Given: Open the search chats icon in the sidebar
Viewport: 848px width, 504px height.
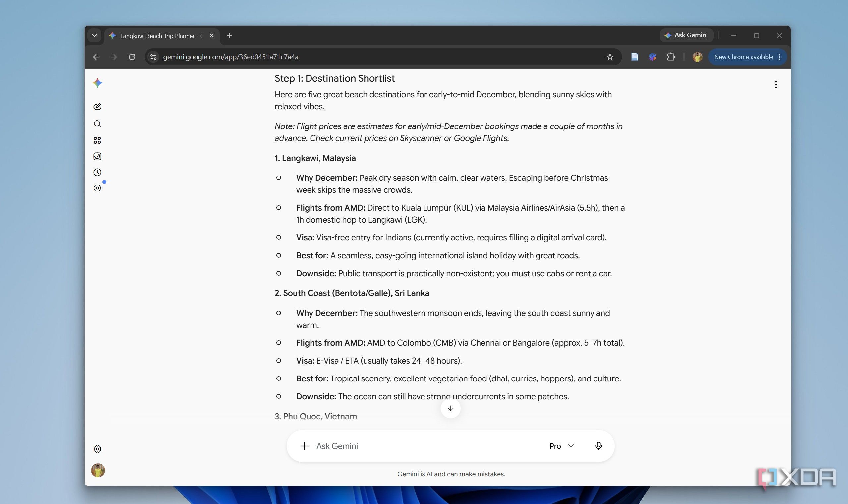Looking at the screenshot, I should click(97, 124).
